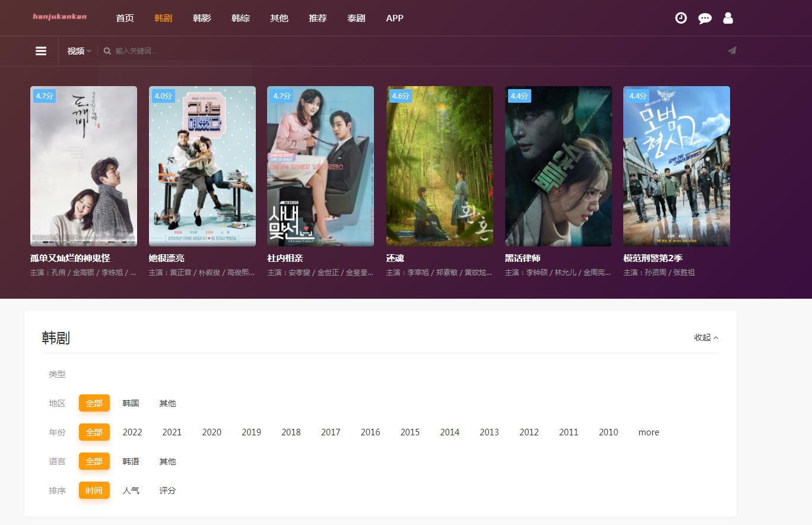Sort results by 评分
Viewport: 812px width, 525px height.
pos(167,491)
